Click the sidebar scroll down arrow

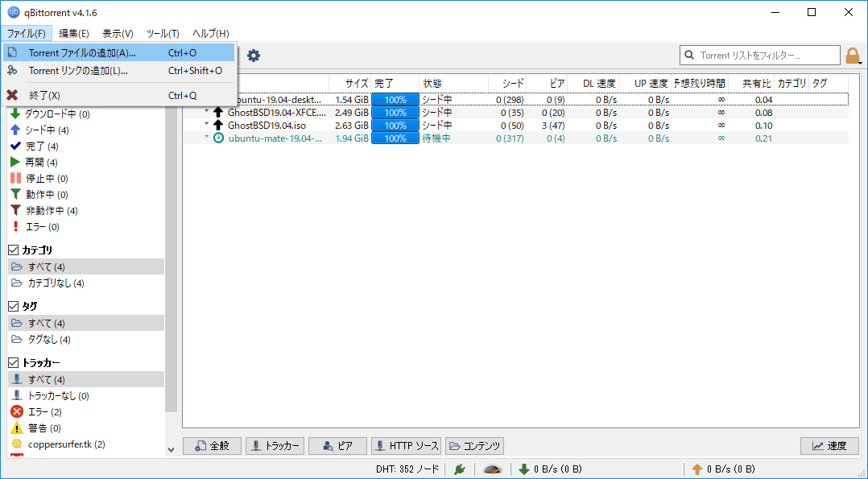(x=171, y=450)
